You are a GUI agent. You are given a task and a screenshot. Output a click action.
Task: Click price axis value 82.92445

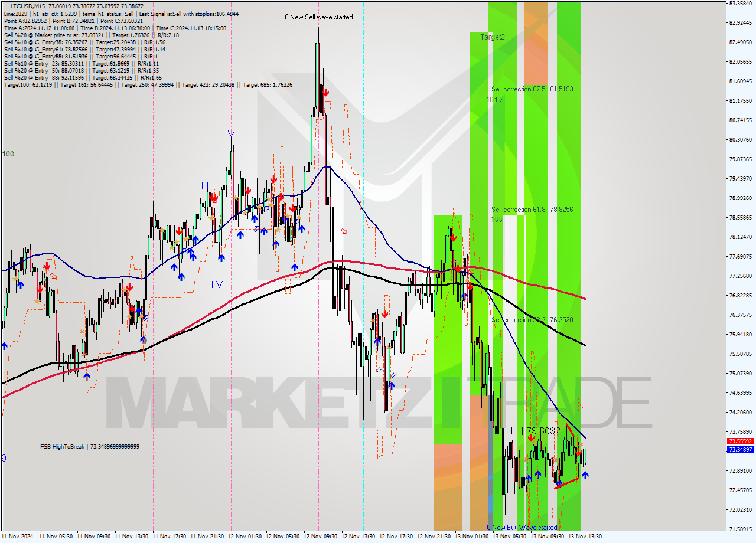[x=741, y=23]
